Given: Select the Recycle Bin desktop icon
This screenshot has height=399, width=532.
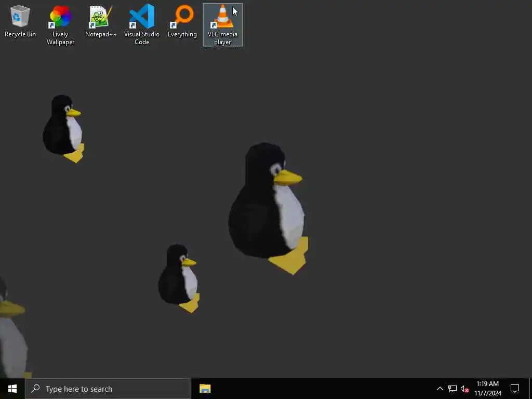Looking at the screenshot, I should click(20, 21).
